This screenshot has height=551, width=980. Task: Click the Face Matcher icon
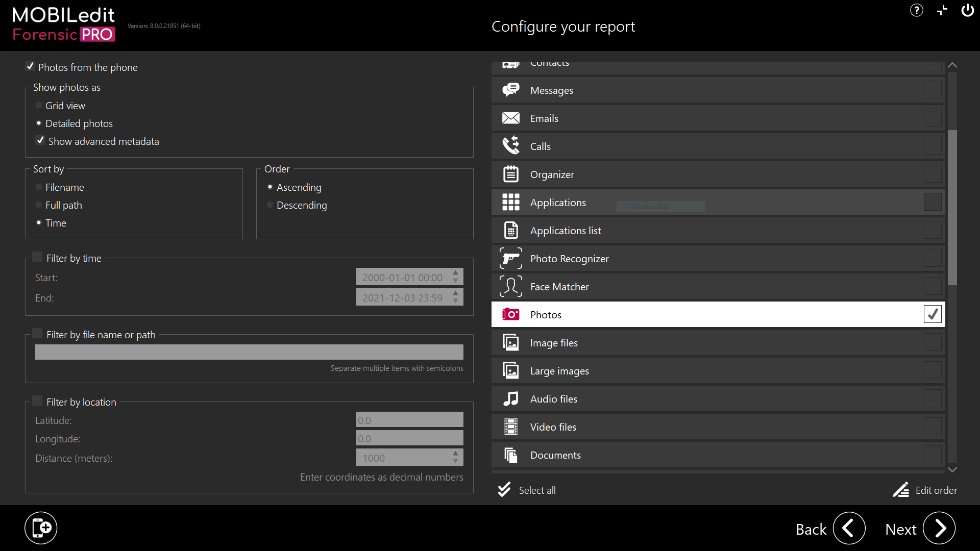[x=510, y=286]
